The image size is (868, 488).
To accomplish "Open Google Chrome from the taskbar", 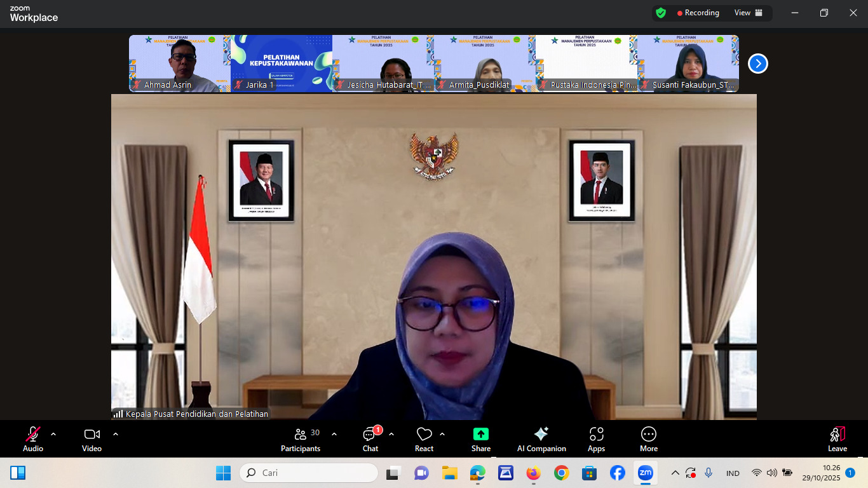I will 561,473.
